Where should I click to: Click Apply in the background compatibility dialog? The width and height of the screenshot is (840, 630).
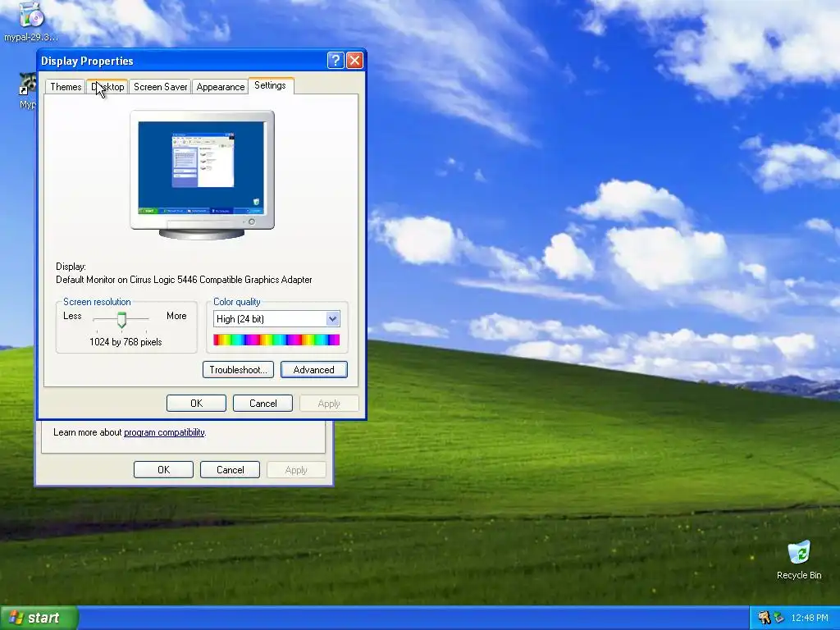click(x=296, y=470)
